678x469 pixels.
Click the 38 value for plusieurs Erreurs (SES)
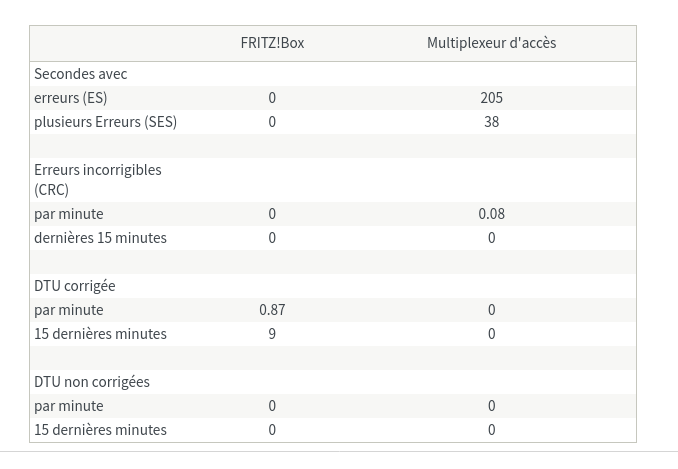492,122
